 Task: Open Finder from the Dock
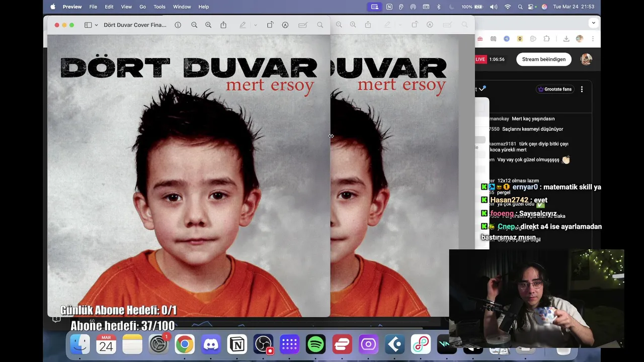pos(80,344)
